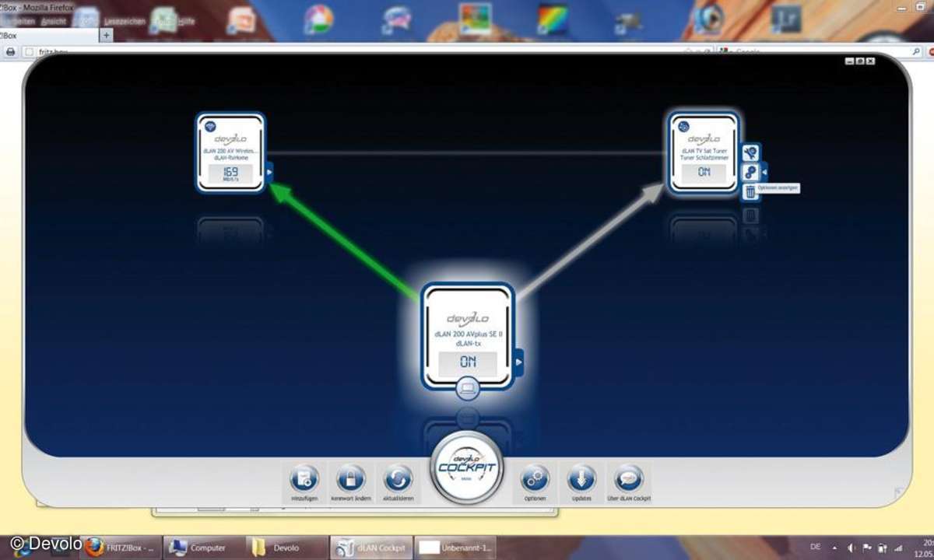Screen dimensions: 934x560
Task: Click the Updates download arrow icon
Action: point(581,478)
